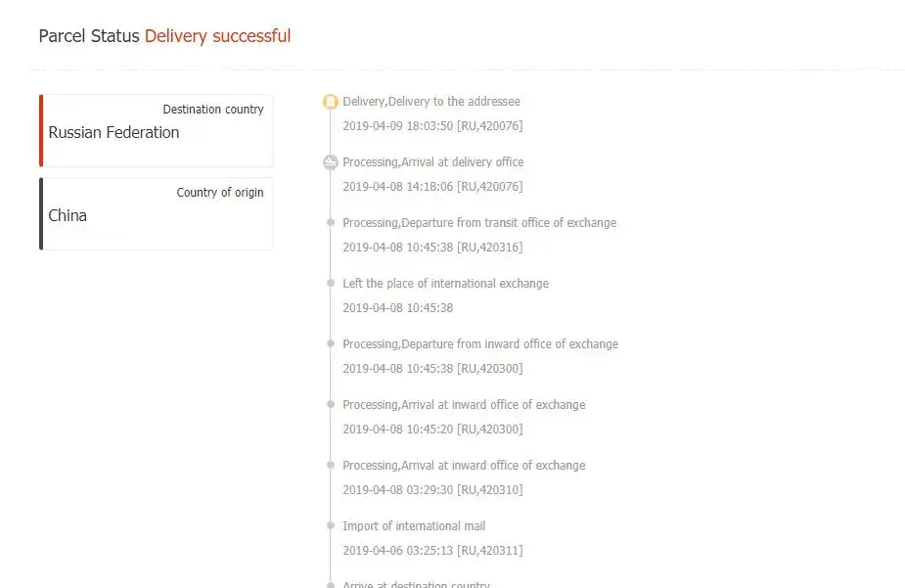This screenshot has height=588, width=905.
Task: Click the timeline dot beside 'Left the place of international exchange'
Action: point(331,284)
